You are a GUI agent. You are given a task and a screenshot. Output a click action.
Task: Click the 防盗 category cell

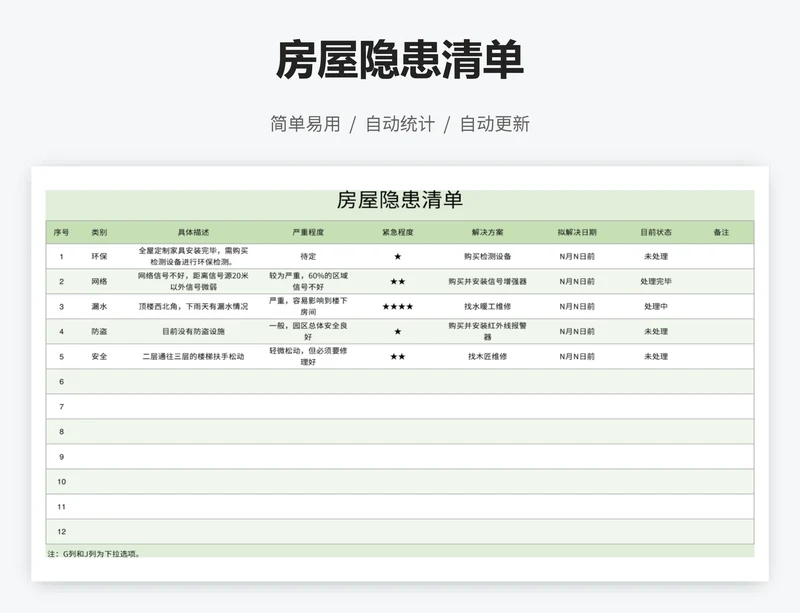[x=99, y=331]
